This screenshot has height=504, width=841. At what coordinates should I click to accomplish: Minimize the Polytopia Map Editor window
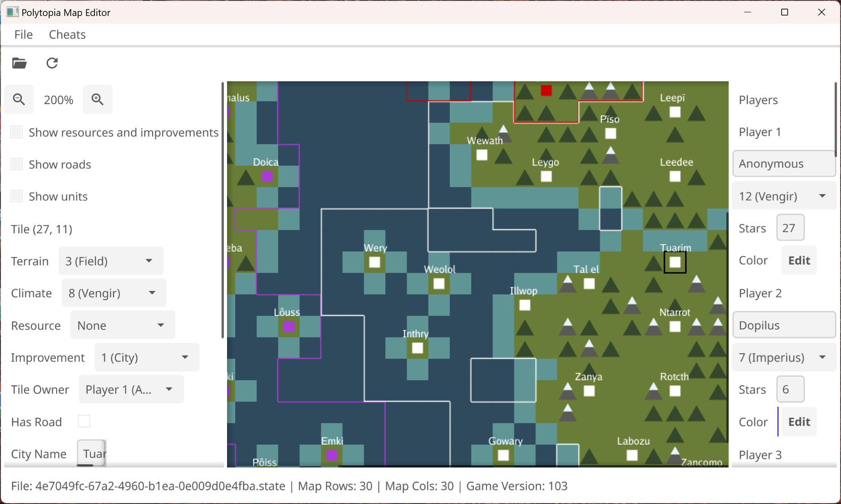click(x=748, y=12)
